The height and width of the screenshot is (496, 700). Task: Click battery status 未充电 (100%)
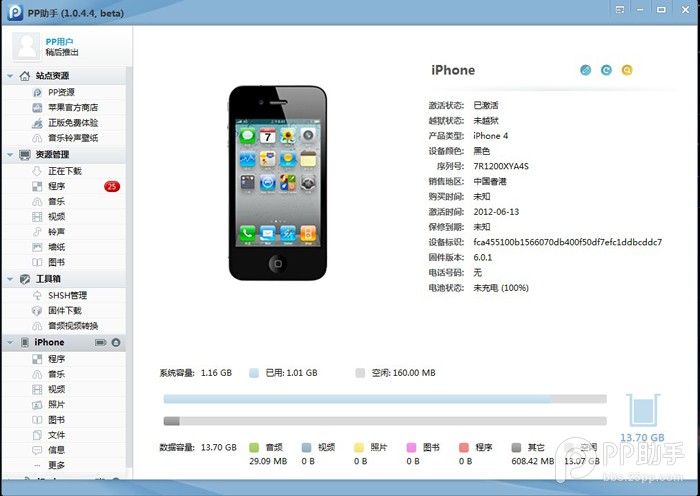click(x=501, y=288)
